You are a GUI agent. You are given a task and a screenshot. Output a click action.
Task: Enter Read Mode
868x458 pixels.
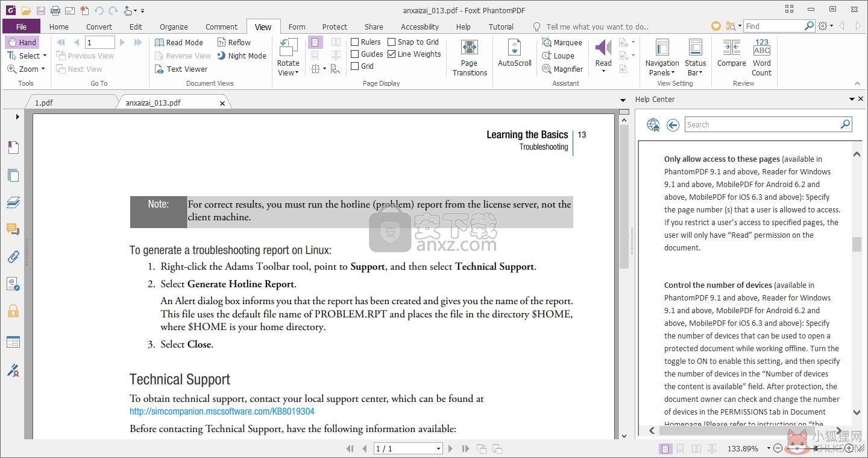(x=178, y=42)
